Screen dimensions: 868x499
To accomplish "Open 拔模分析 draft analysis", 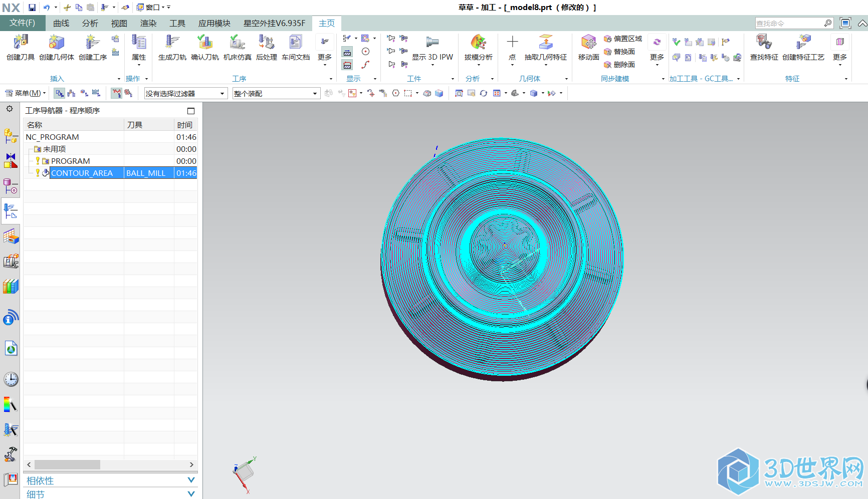I will [x=478, y=48].
